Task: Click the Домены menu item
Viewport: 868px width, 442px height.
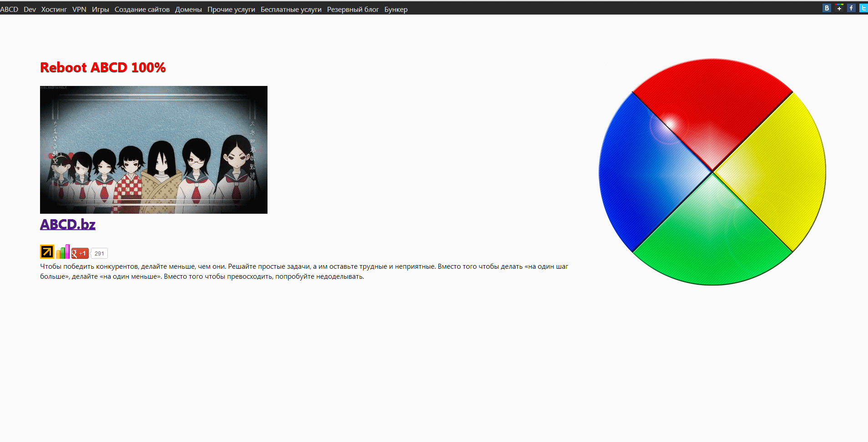Action: pyautogui.click(x=188, y=10)
